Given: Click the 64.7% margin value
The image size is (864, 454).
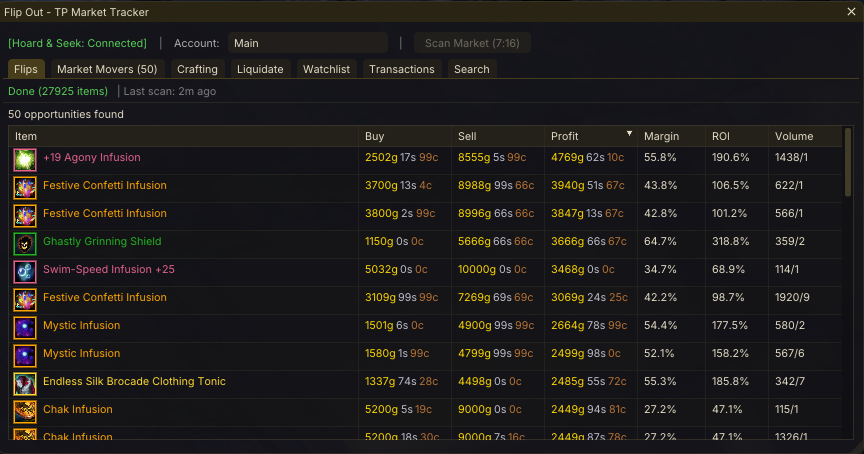Looking at the screenshot, I should [660, 241].
